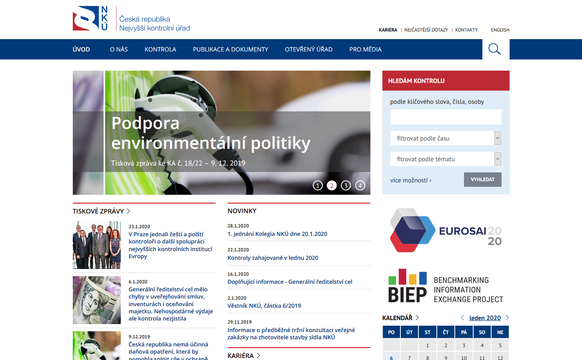Open the ÚVOD menu item
The width and height of the screenshot is (582, 360).
(x=81, y=49)
